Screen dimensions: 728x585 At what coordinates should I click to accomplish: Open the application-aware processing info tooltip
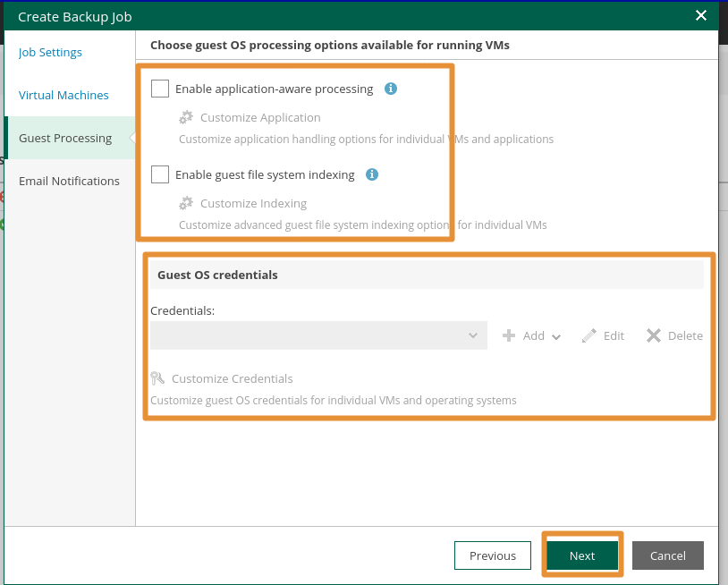390,89
